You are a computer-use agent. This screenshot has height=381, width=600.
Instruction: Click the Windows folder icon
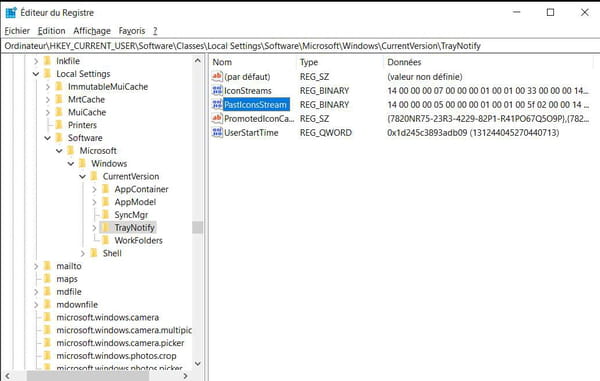point(82,163)
